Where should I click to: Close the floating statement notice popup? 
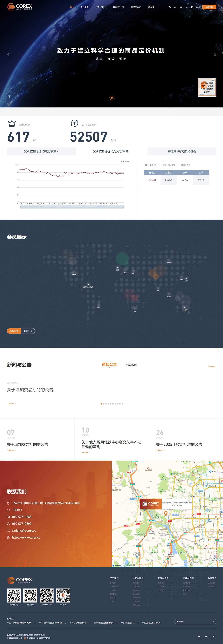(215, 77)
